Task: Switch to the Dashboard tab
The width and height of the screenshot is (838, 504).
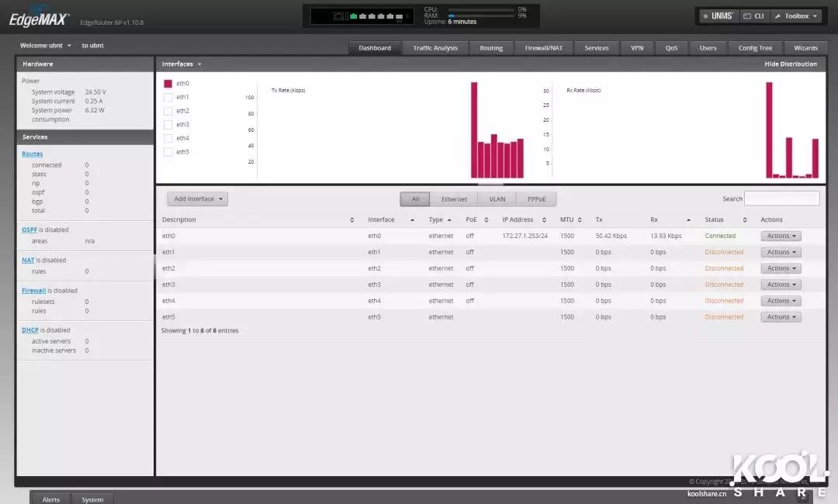Action: click(375, 48)
